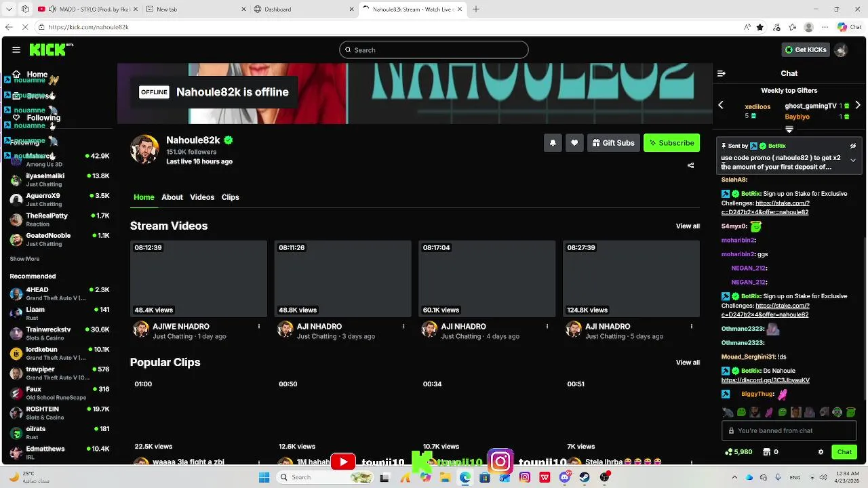Open the chat shop icon
Image resolution: width=868 pixels, height=488 pixels.
coord(767,452)
